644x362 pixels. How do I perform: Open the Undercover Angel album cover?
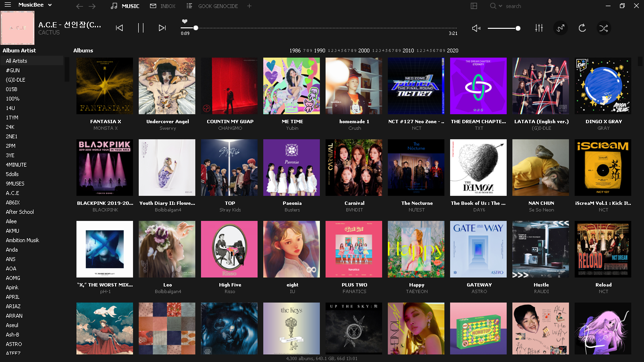(x=167, y=86)
